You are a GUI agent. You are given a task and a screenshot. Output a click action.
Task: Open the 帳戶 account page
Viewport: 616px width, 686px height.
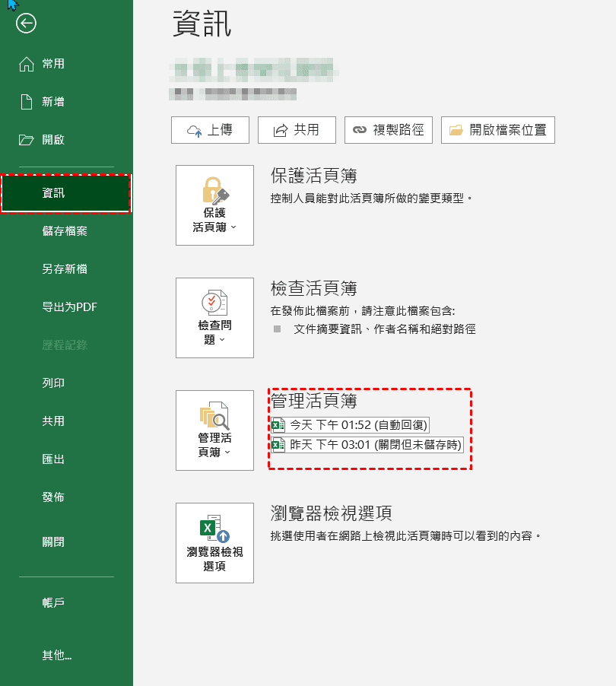point(53,602)
